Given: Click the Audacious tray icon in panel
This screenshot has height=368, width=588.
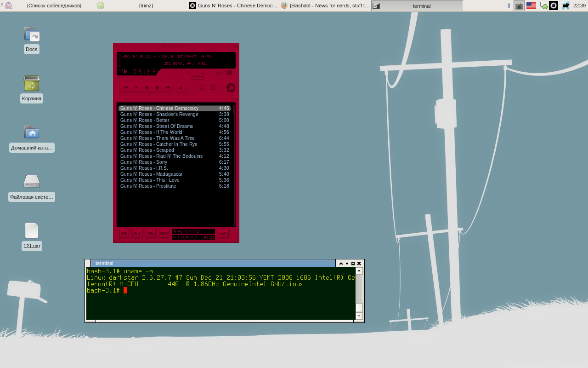Looking at the screenshot, I should pos(554,6).
